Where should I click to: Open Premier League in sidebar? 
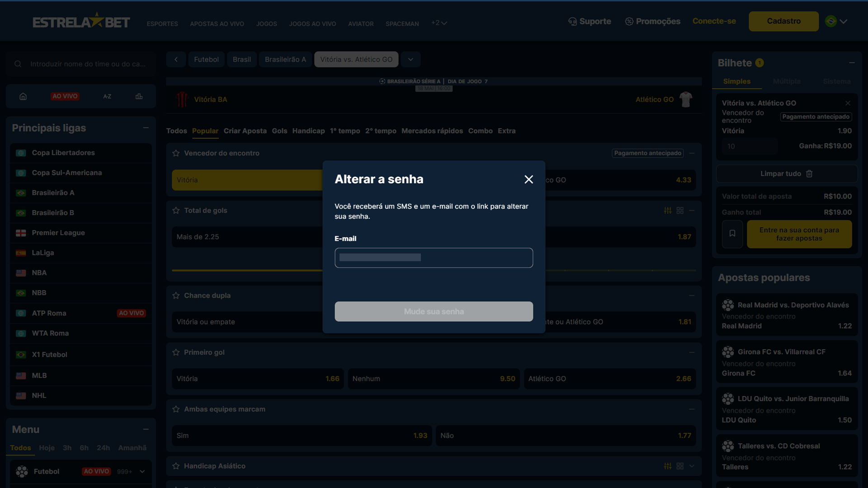click(81, 233)
